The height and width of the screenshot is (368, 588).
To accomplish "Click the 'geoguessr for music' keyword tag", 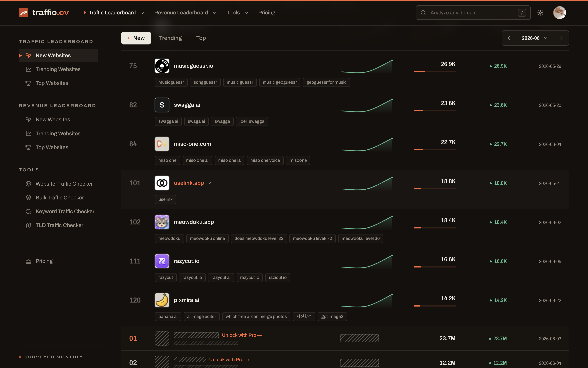I will click(x=326, y=82).
